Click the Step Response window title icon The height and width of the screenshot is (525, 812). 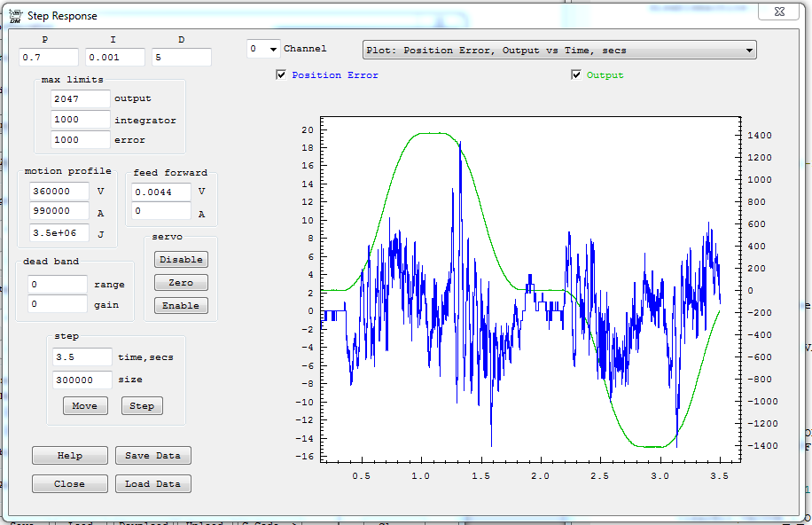[x=16, y=15]
